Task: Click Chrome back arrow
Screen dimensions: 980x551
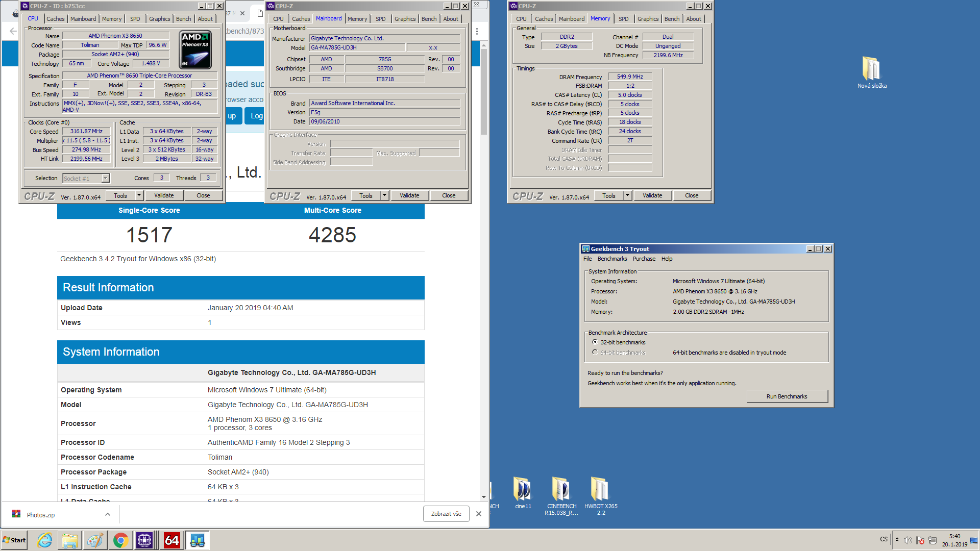Action: pyautogui.click(x=13, y=31)
